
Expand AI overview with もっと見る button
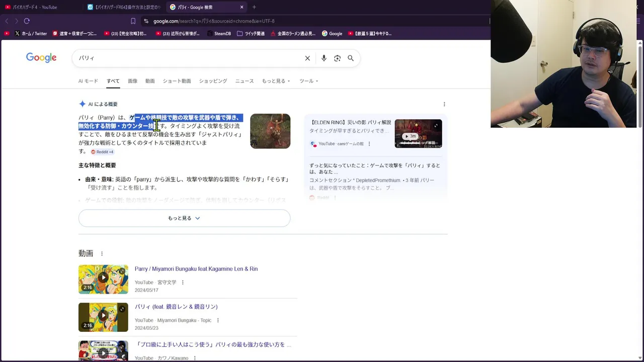[184, 218]
